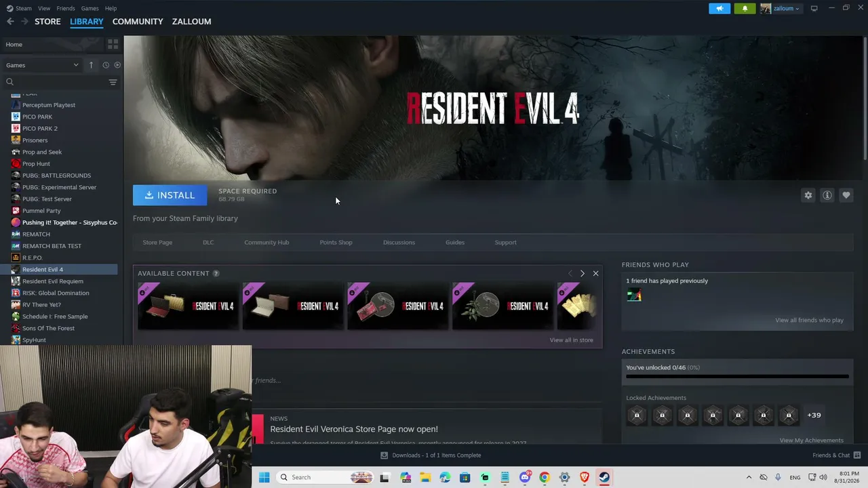Click the forward navigation arrow
This screenshot has width=868, height=488.
click(24, 22)
